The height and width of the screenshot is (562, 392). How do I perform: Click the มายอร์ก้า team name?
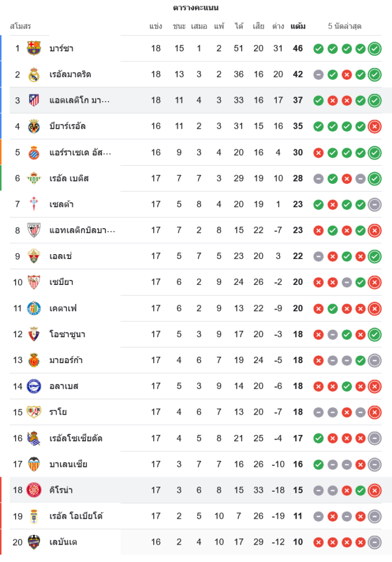(66, 360)
